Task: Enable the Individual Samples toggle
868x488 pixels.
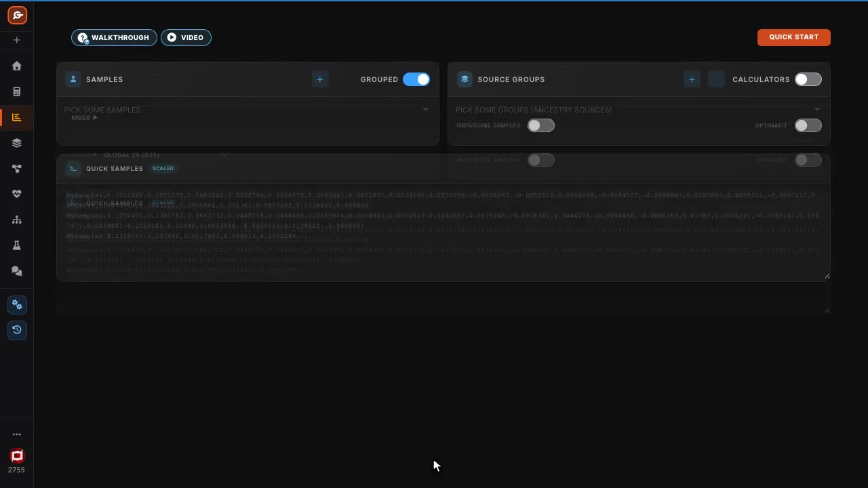Action: tap(541, 125)
